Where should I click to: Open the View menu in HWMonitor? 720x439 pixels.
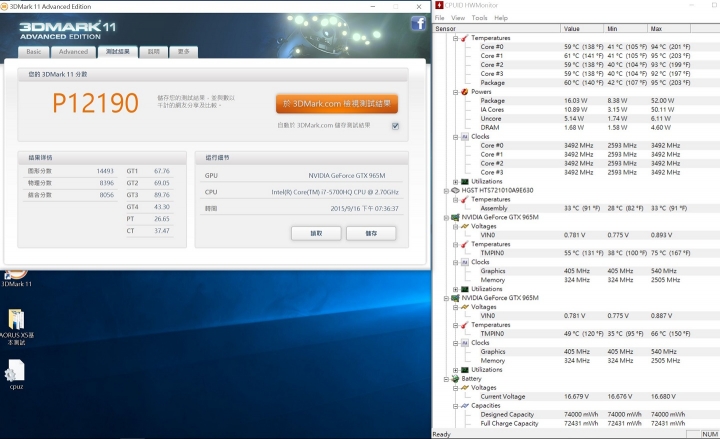[458, 18]
